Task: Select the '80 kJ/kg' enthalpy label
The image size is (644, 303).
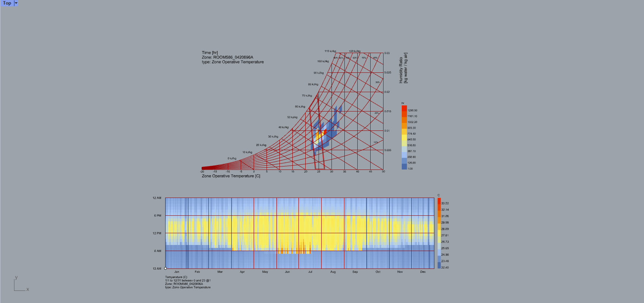Action: point(313,85)
